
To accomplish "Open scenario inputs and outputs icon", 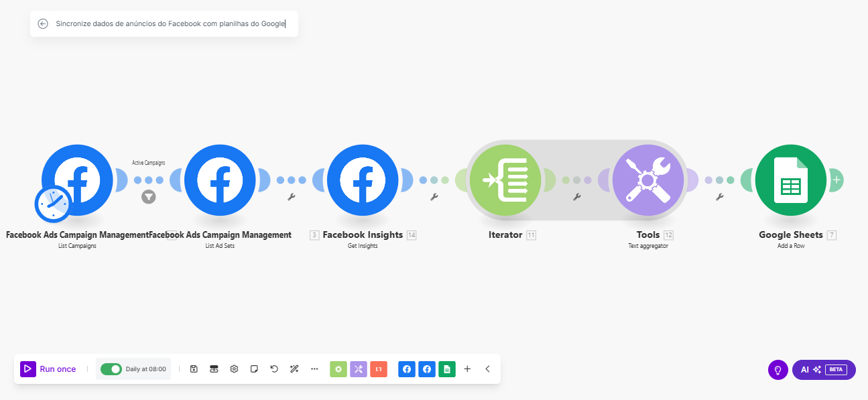I will [214, 369].
